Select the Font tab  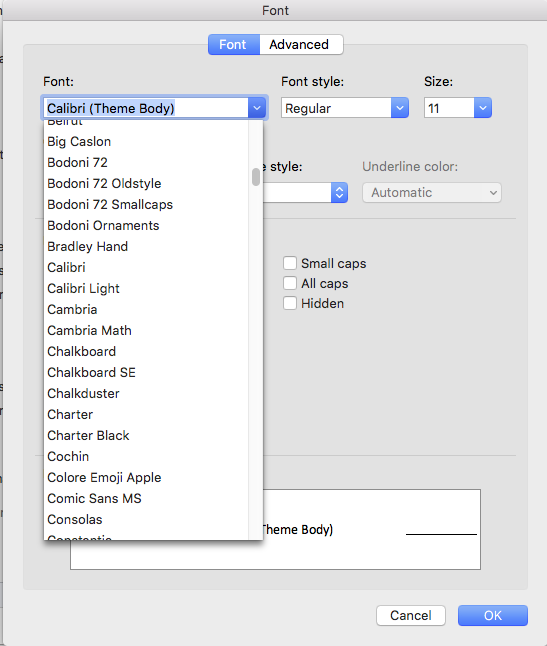coord(234,44)
